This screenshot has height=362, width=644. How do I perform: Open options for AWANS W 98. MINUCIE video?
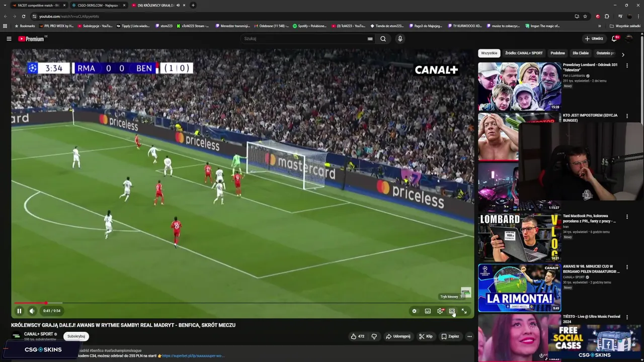(x=627, y=267)
